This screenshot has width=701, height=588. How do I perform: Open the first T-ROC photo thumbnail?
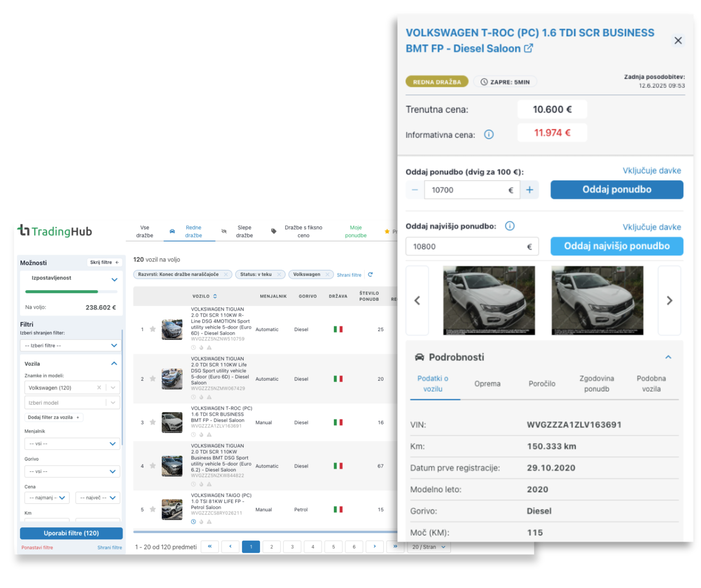[x=489, y=300]
